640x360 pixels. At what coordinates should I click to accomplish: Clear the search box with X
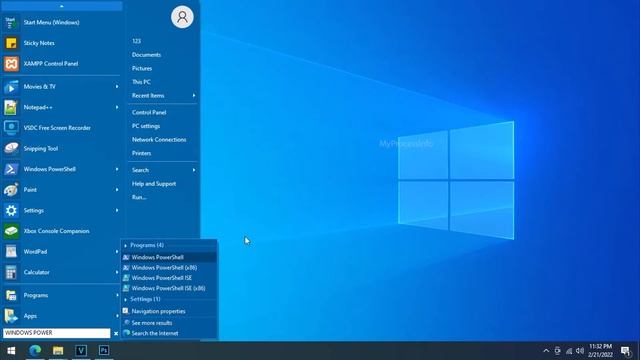click(116, 333)
